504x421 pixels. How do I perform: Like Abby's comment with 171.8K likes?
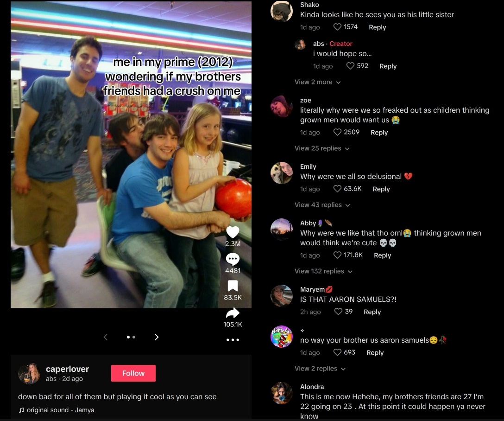click(x=337, y=255)
